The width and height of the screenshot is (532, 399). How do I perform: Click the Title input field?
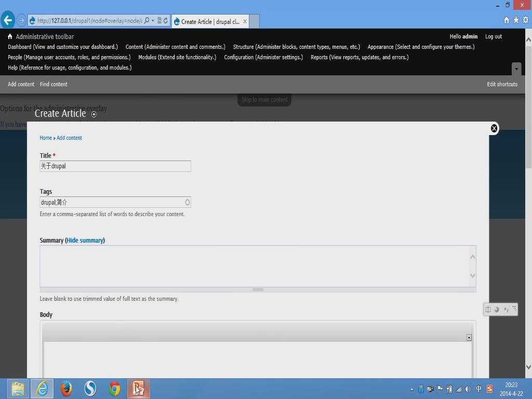click(x=115, y=166)
